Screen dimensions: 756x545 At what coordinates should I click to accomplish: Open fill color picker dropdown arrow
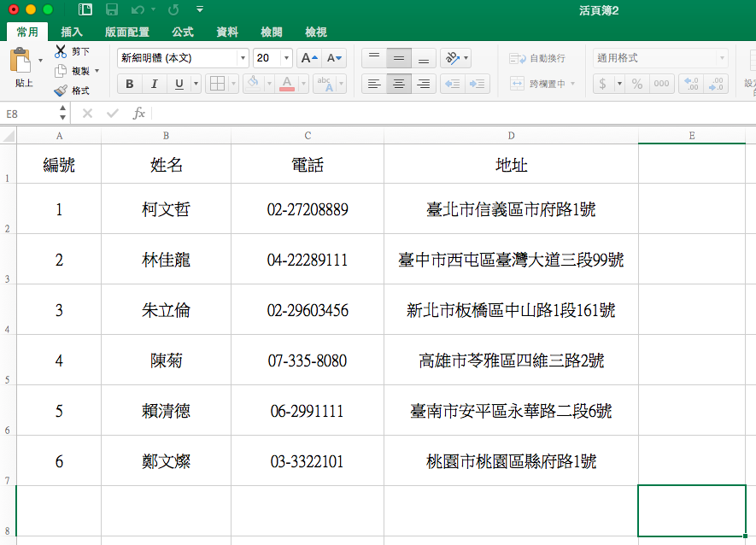pyautogui.click(x=269, y=84)
